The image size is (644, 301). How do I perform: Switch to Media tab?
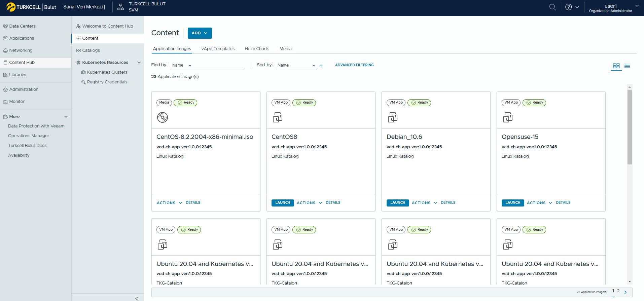click(286, 49)
